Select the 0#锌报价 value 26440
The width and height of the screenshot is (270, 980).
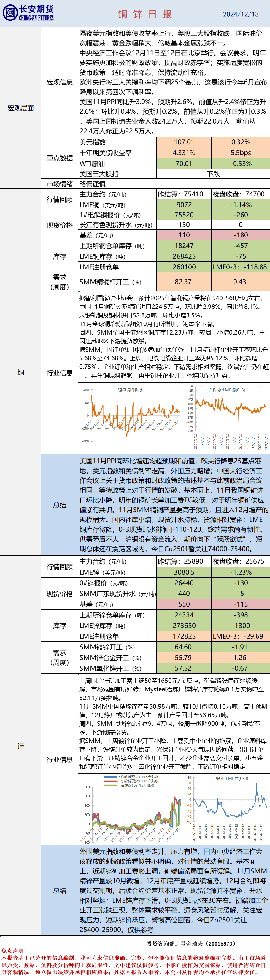[184, 583]
